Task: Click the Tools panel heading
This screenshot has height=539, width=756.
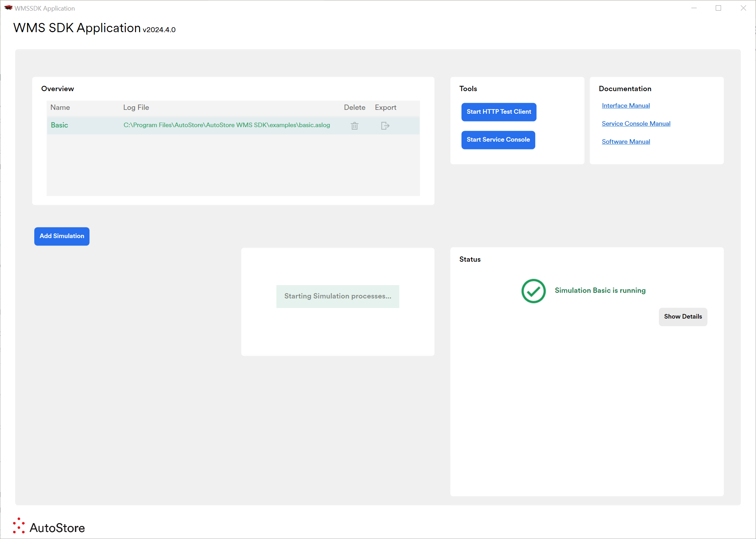Action: point(468,89)
